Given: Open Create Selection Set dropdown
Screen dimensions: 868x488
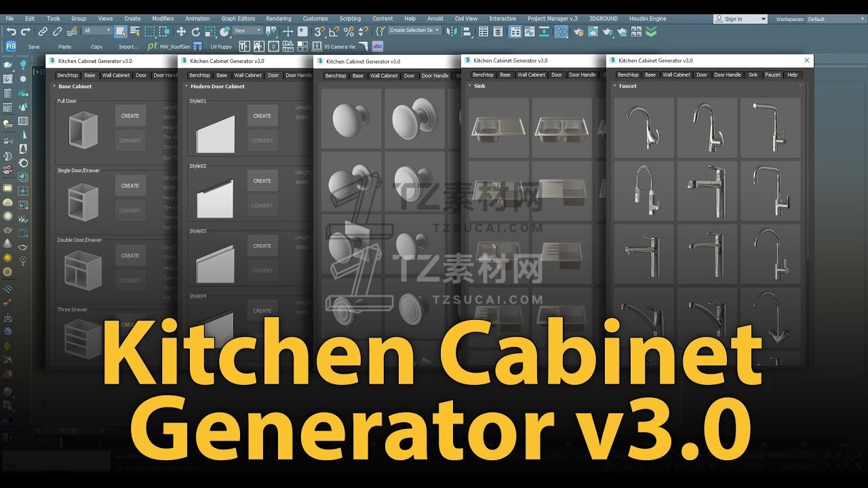Looking at the screenshot, I should pos(414,30).
